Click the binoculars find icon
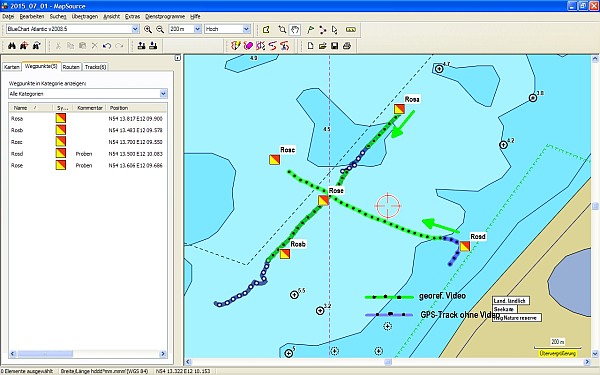600x375 pixels. 12,46
